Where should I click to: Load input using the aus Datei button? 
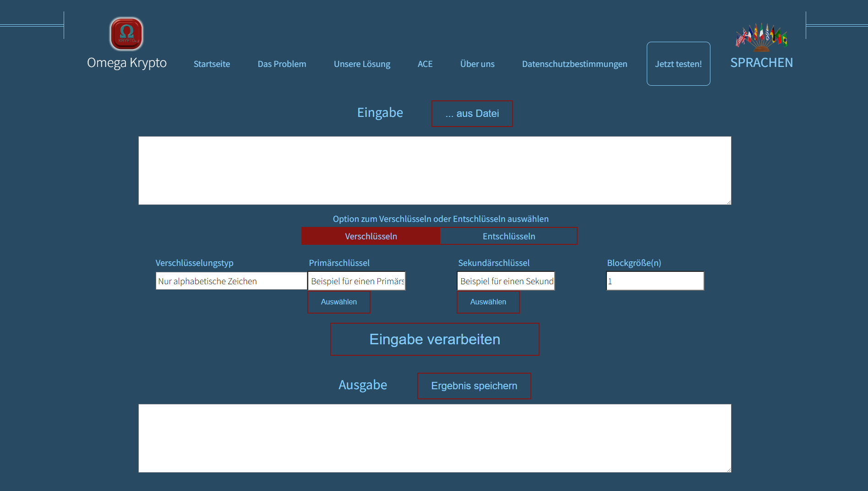pyautogui.click(x=472, y=114)
